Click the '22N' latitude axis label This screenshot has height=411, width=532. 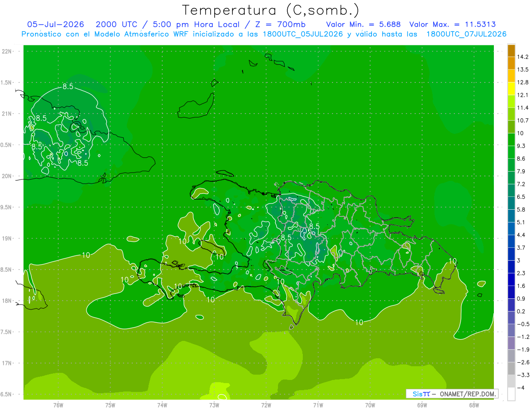[x=7, y=51]
